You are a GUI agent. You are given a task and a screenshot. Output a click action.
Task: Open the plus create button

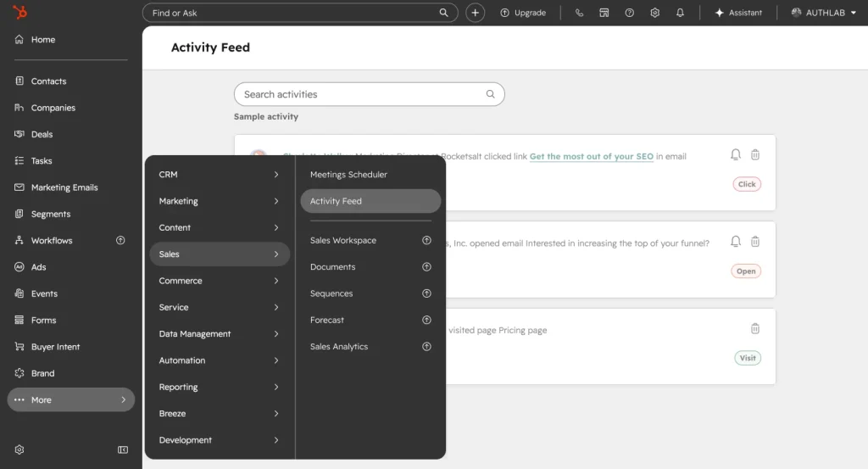point(475,13)
